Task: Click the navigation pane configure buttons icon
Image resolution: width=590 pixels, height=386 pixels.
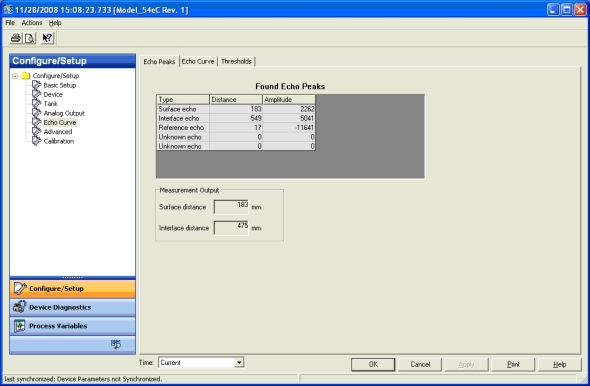Action: 116,344
